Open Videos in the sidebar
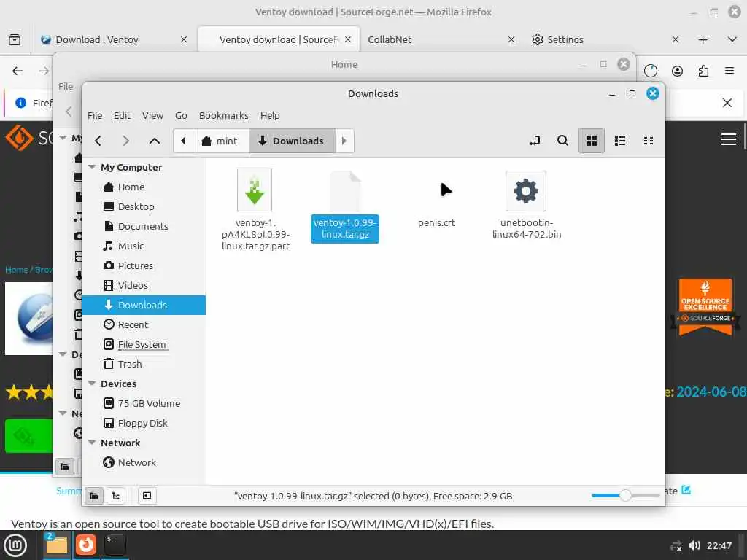 pos(144,285)
